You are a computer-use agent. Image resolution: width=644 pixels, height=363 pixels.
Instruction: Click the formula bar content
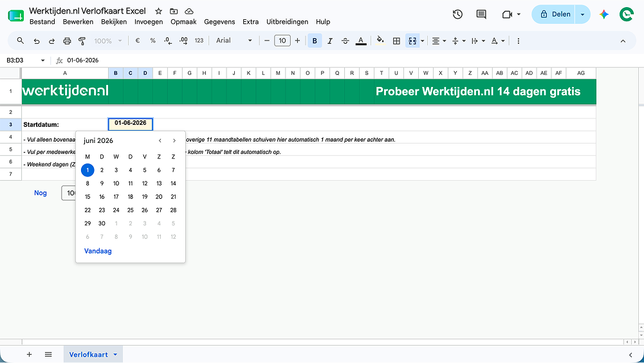82,60
